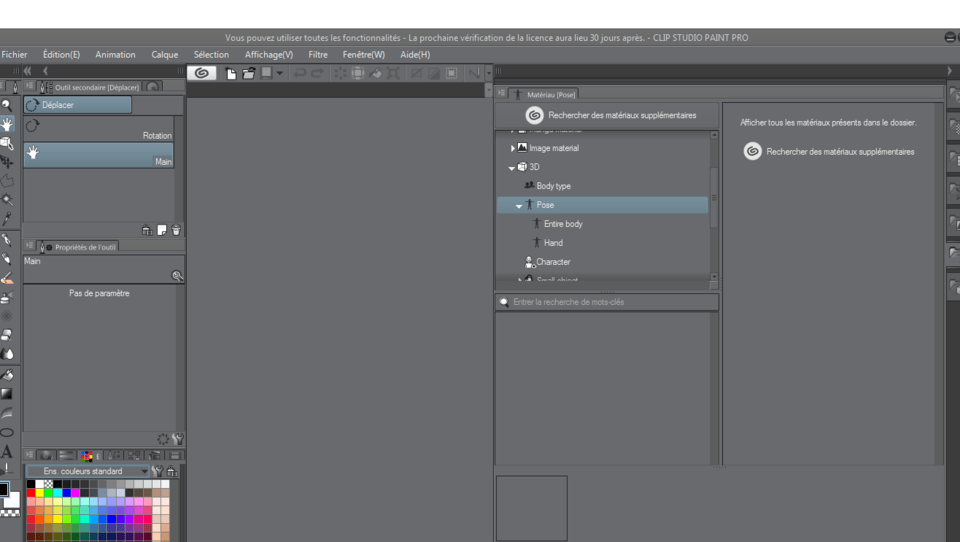960x542 pixels.
Task: Select the Main sub tool
Action: click(x=99, y=155)
